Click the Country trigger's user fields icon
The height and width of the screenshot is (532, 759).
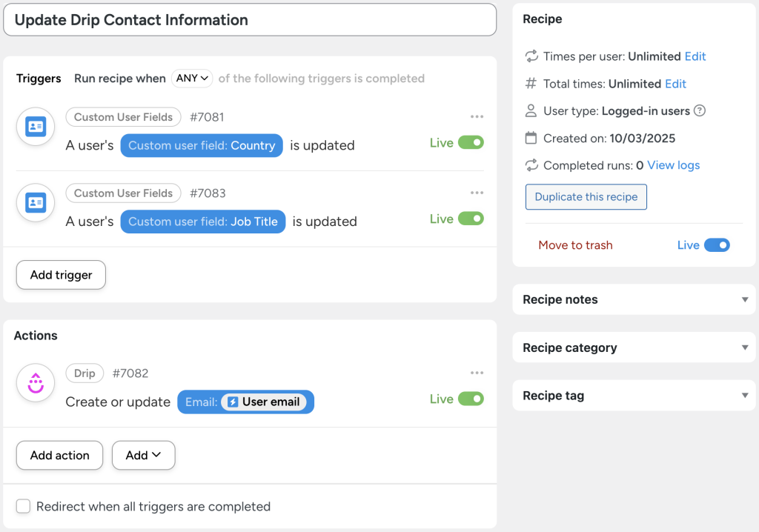[x=36, y=127]
